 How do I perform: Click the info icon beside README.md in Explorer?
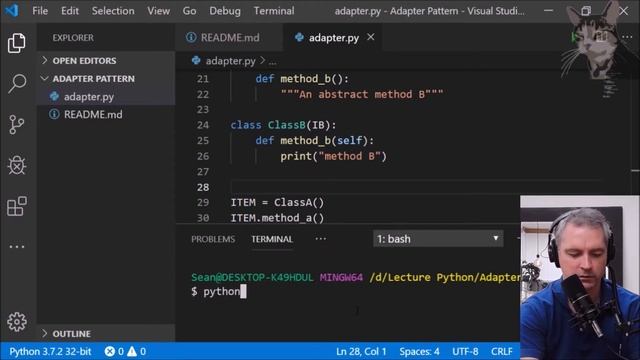tap(54, 114)
